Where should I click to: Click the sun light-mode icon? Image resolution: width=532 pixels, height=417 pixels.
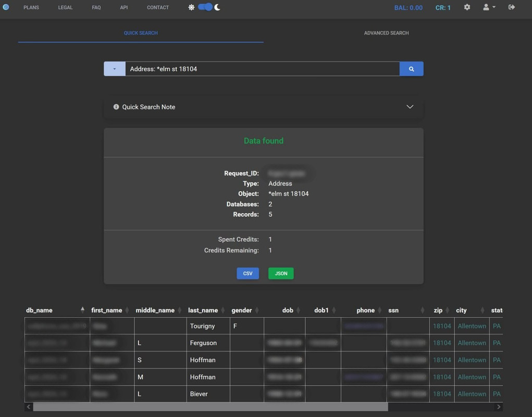tap(191, 7)
